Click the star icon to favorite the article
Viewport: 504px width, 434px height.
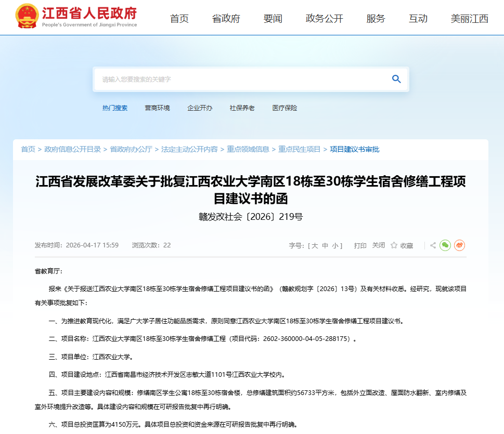click(393, 245)
